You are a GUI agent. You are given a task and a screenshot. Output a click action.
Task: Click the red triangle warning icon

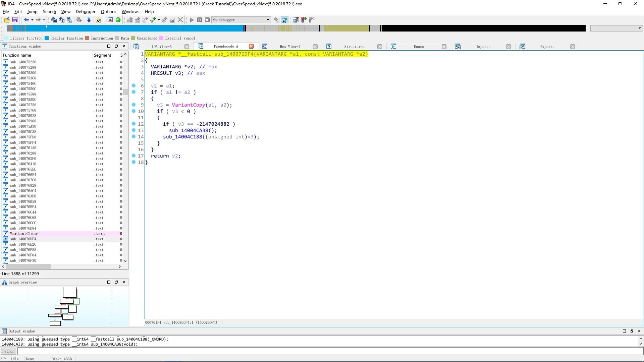(x=110, y=20)
